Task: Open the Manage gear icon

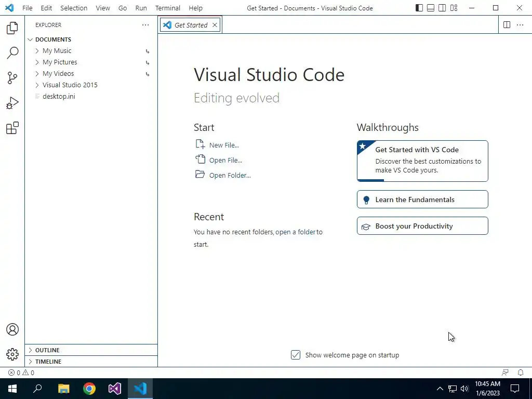Action: (12, 354)
